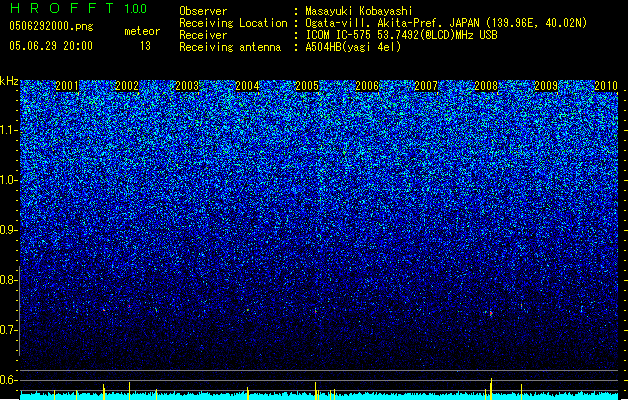Click observer name Masayuki Kobayashi
Viewport: 629px width, 400px height.
point(359,11)
